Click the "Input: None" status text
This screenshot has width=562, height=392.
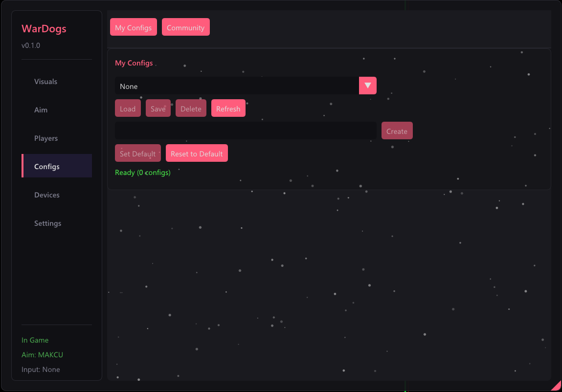[41, 370]
